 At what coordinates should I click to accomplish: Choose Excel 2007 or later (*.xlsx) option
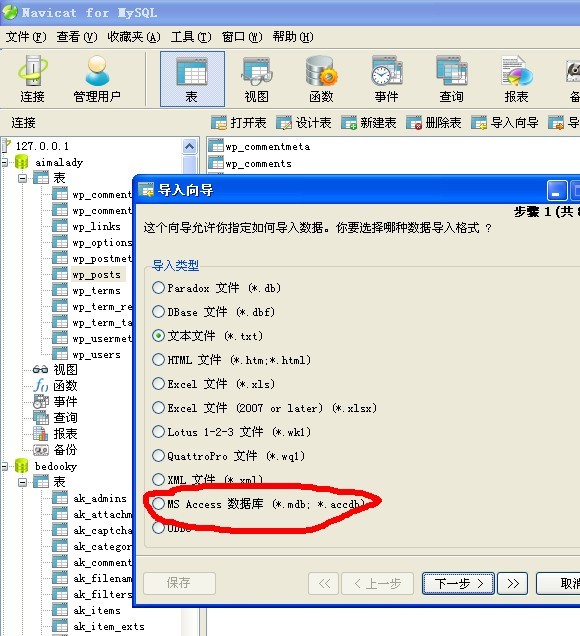pyautogui.click(x=264, y=408)
